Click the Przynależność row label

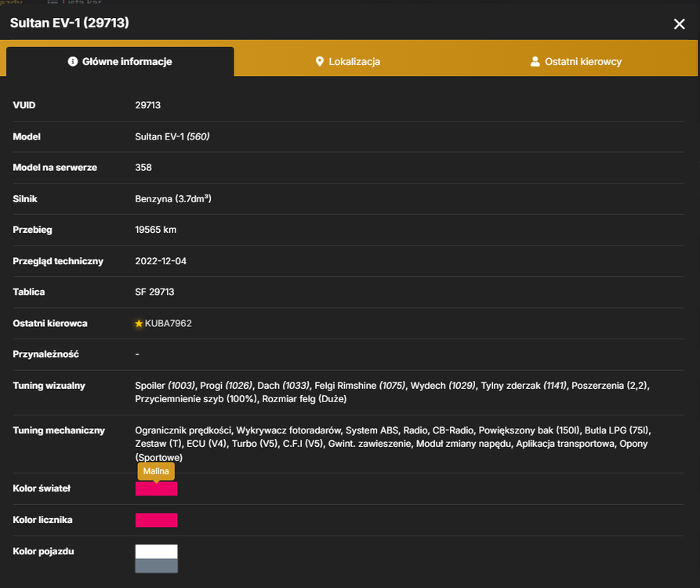point(46,354)
